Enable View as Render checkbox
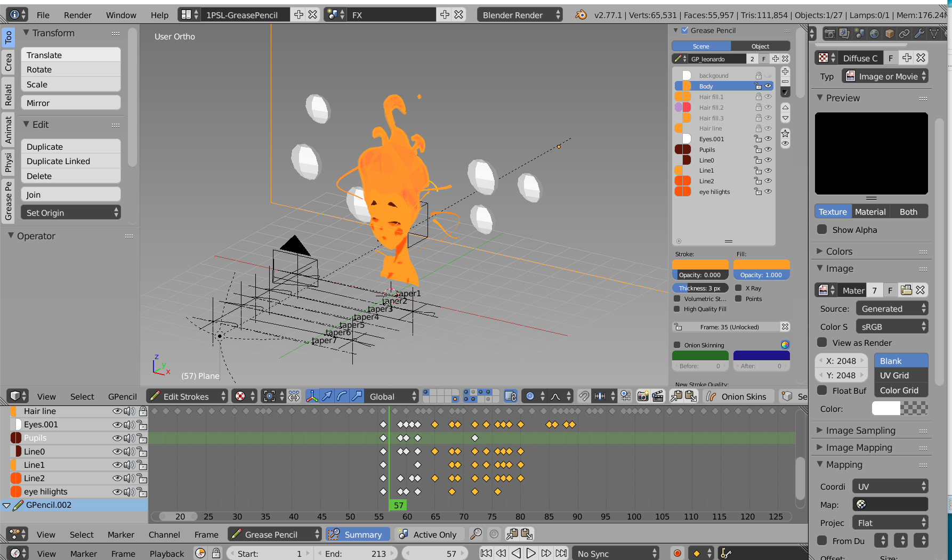The height and width of the screenshot is (560, 952). point(822,343)
